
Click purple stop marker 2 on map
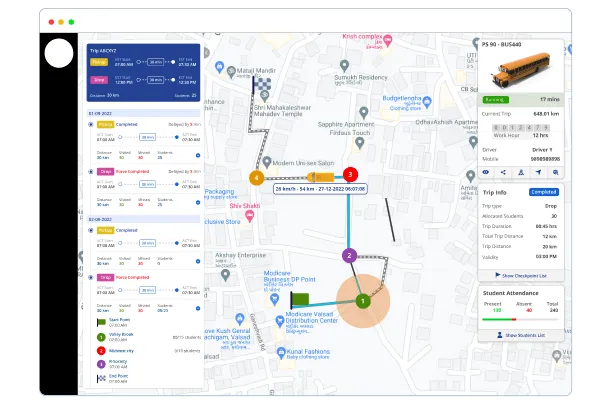pyautogui.click(x=349, y=256)
